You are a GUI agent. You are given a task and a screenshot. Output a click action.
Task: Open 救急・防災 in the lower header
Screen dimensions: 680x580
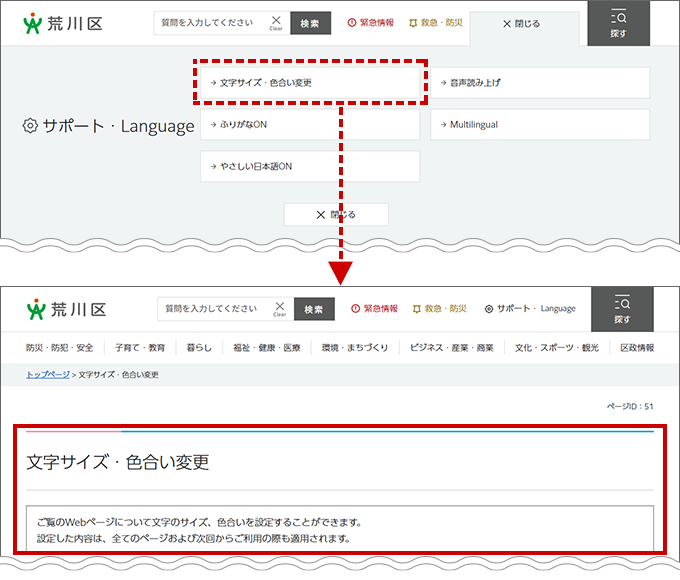(x=439, y=308)
